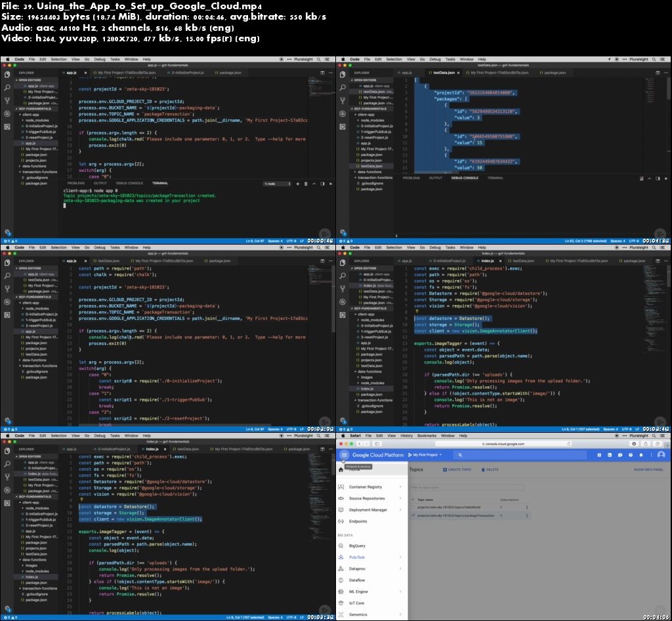Image resolution: width=672 pixels, height=621 pixels.
Task: Open the more menu for the helloWorld topic row
Action: [527, 508]
